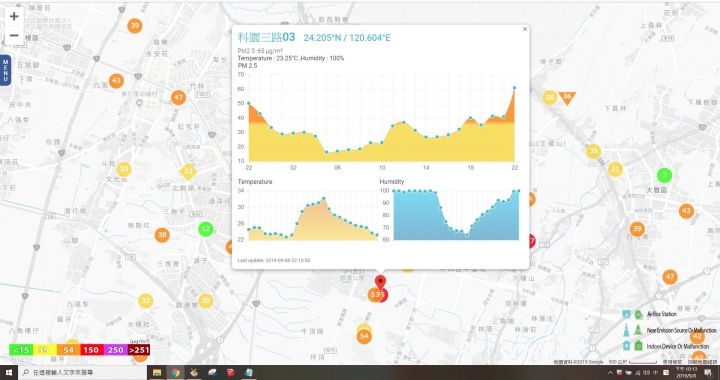
Task: Select the yellow 21 station marker
Action: 615,169
